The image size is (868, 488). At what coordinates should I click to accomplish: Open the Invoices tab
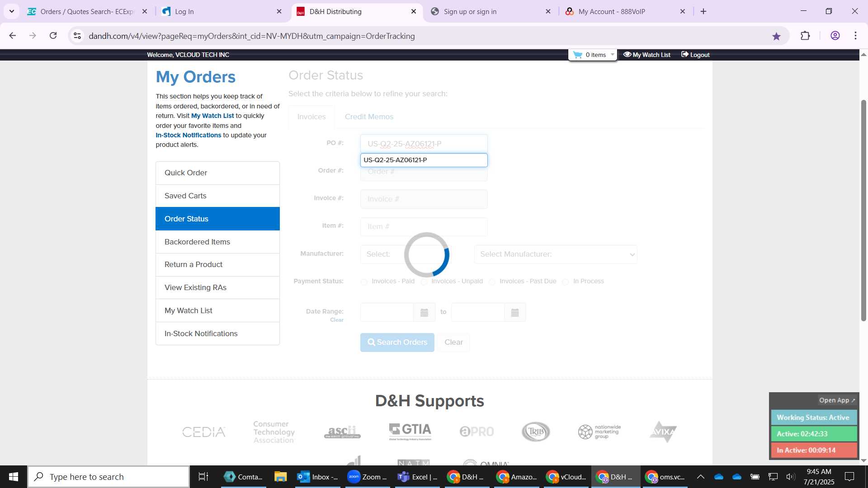pos(311,117)
